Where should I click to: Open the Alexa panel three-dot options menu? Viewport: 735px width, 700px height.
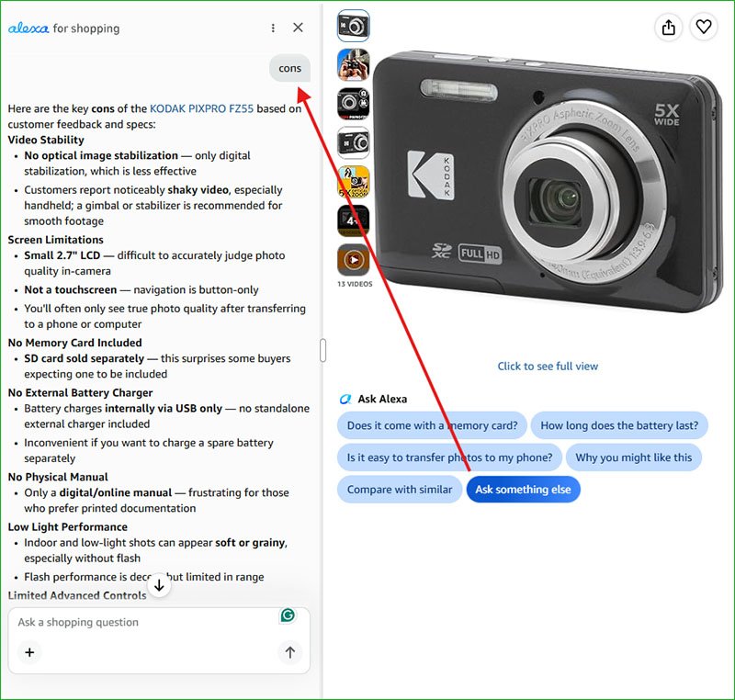pyautogui.click(x=273, y=28)
